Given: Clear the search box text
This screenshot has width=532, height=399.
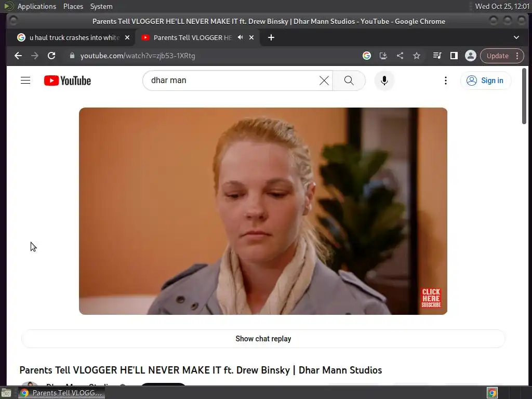Looking at the screenshot, I should coord(324,81).
